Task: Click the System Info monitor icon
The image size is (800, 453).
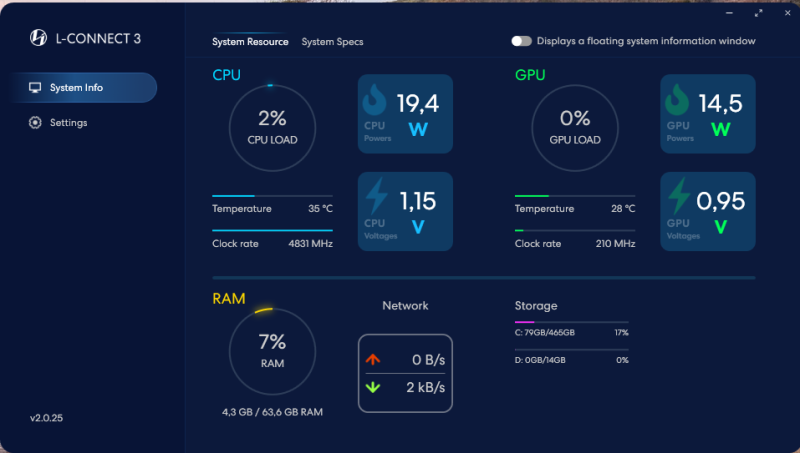Action: pos(35,88)
